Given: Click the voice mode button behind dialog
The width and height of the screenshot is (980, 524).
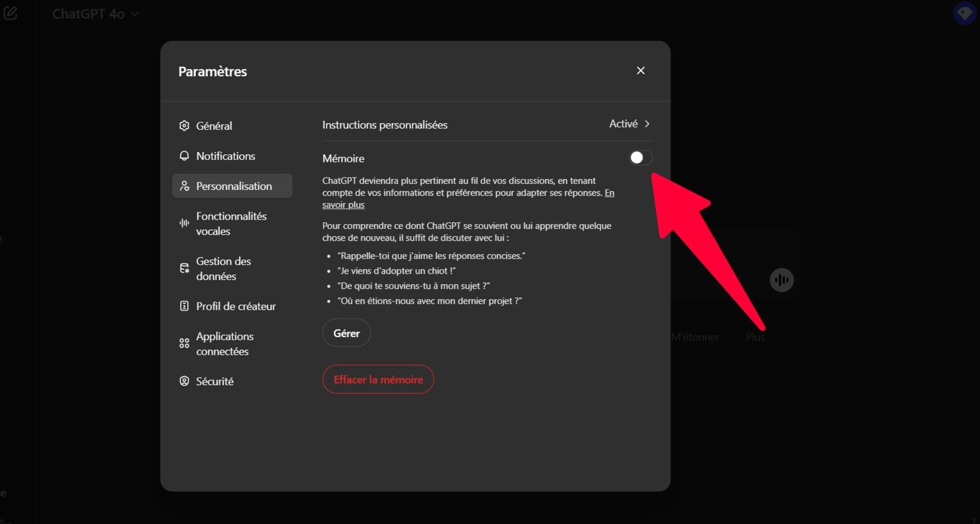Looking at the screenshot, I should (x=781, y=280).
